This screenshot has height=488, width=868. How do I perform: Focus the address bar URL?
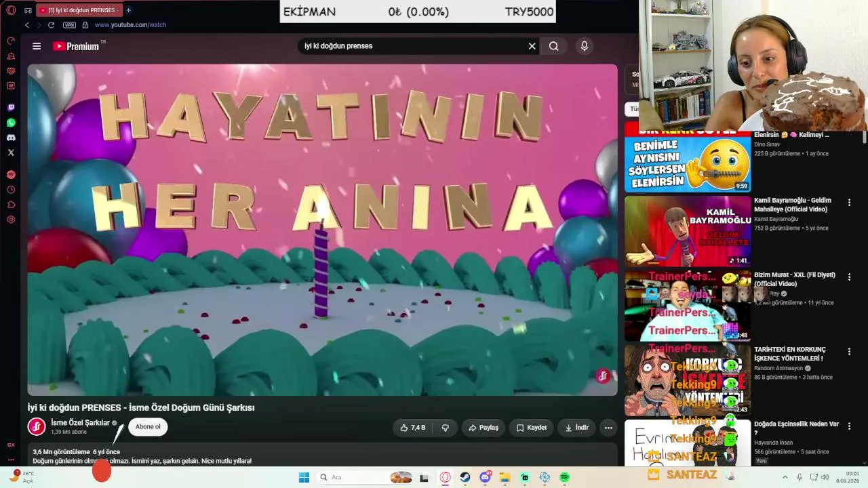(130, 25)
